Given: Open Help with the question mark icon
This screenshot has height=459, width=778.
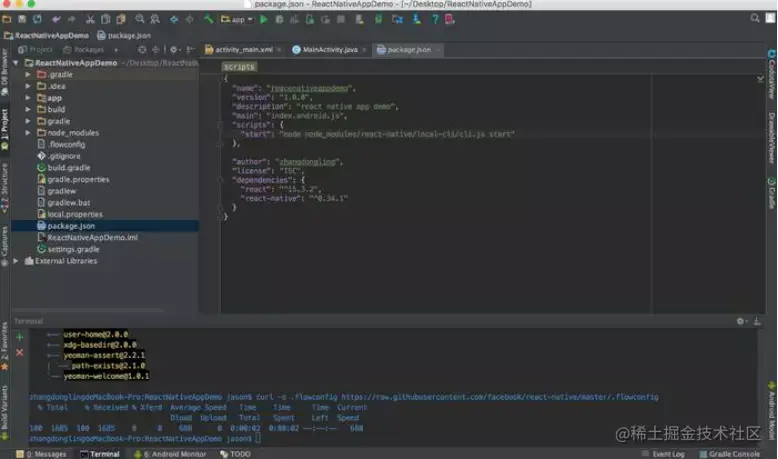Looking at the screenshot, I should (435, 19).
